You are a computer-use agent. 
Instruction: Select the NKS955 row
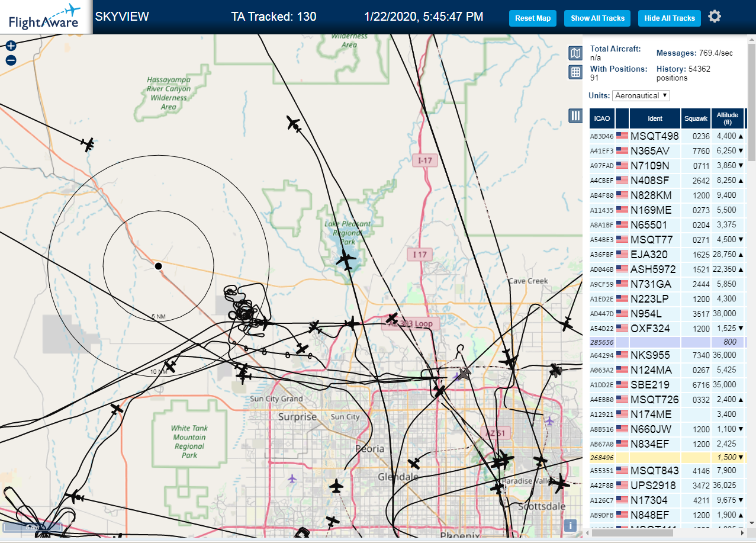[667, 355]
